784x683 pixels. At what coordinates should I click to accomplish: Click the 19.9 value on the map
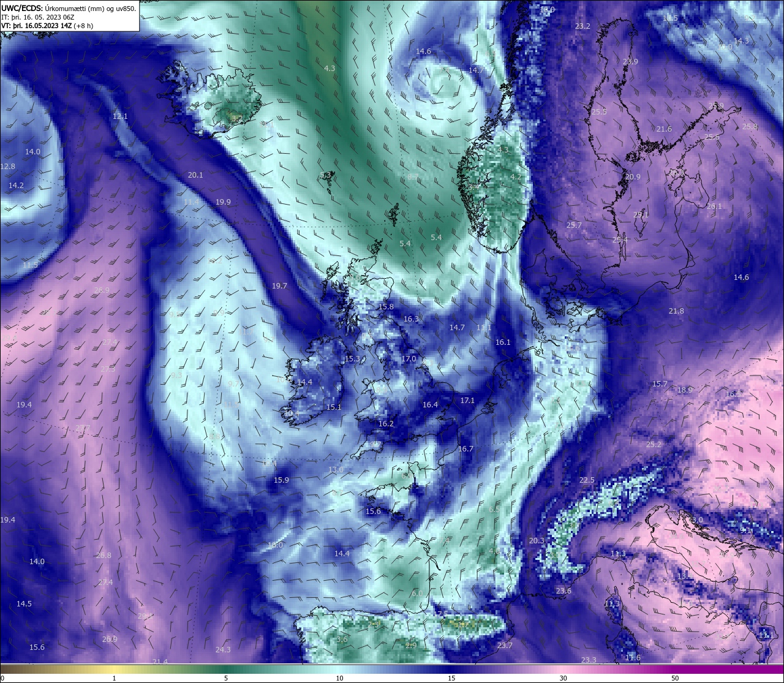223,202
